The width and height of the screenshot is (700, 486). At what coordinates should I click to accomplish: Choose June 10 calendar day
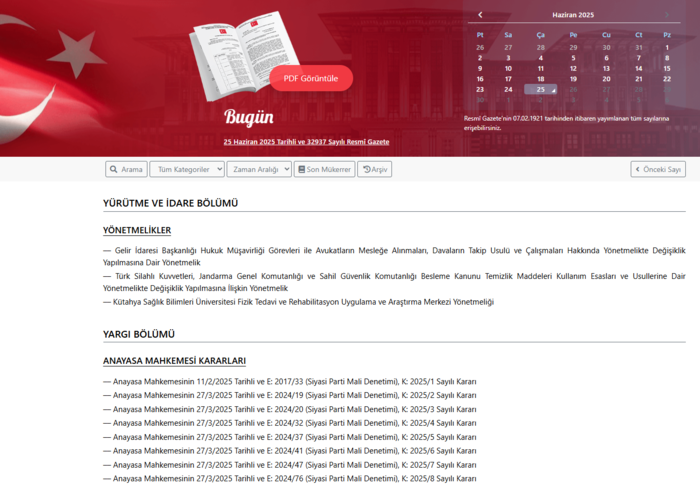508,68
